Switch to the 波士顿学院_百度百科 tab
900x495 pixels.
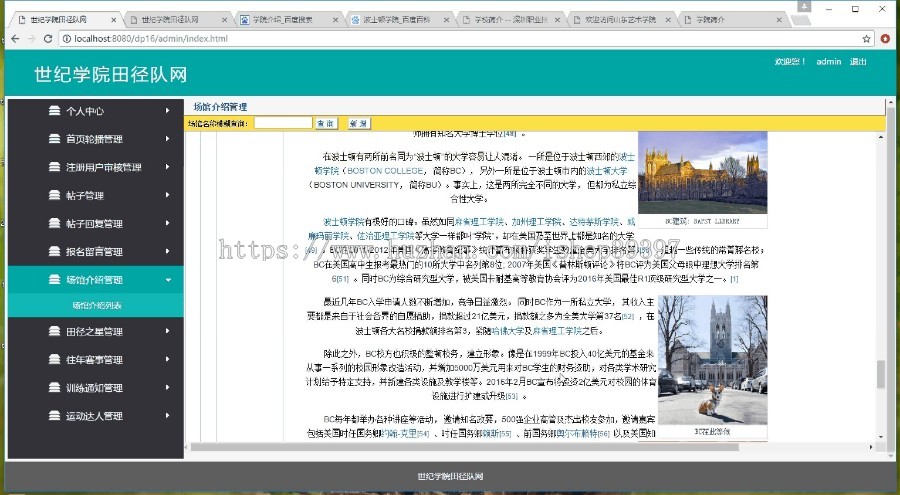click(398, 20)
